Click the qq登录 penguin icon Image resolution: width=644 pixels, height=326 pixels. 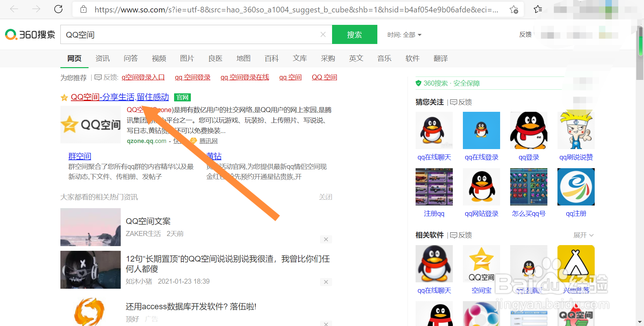click(529, 130)
